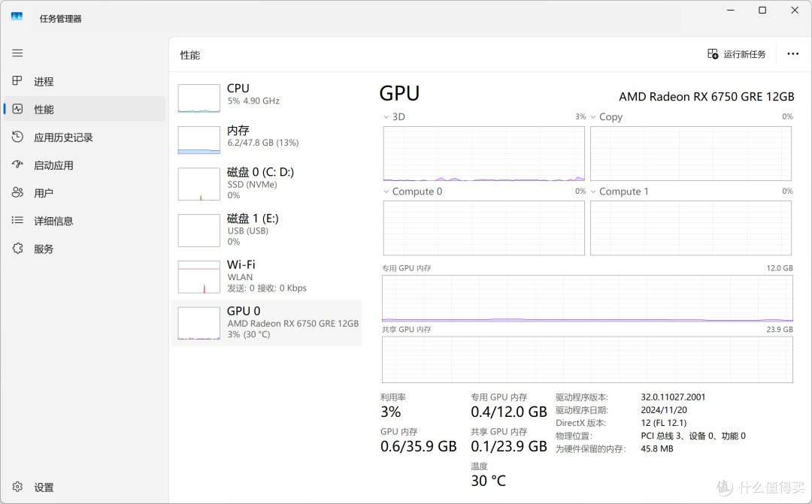
Task: Click the 30 °C temperature value
Action: (488, 481)
